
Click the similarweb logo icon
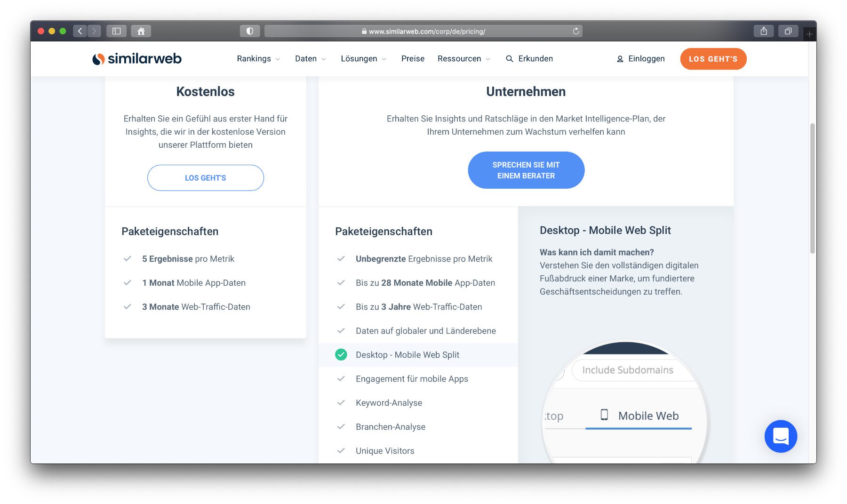tap(98, 59)
